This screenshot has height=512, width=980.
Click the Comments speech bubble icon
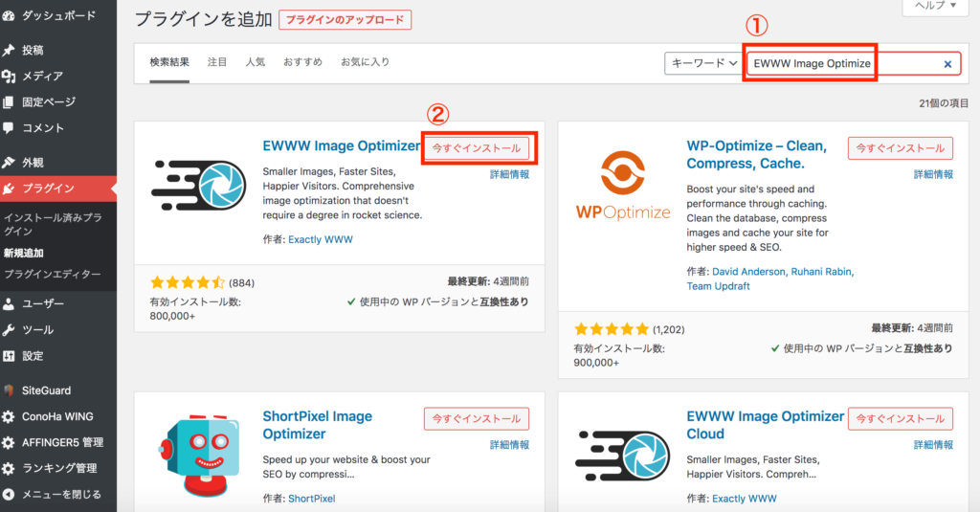click(x=10, y=127)
